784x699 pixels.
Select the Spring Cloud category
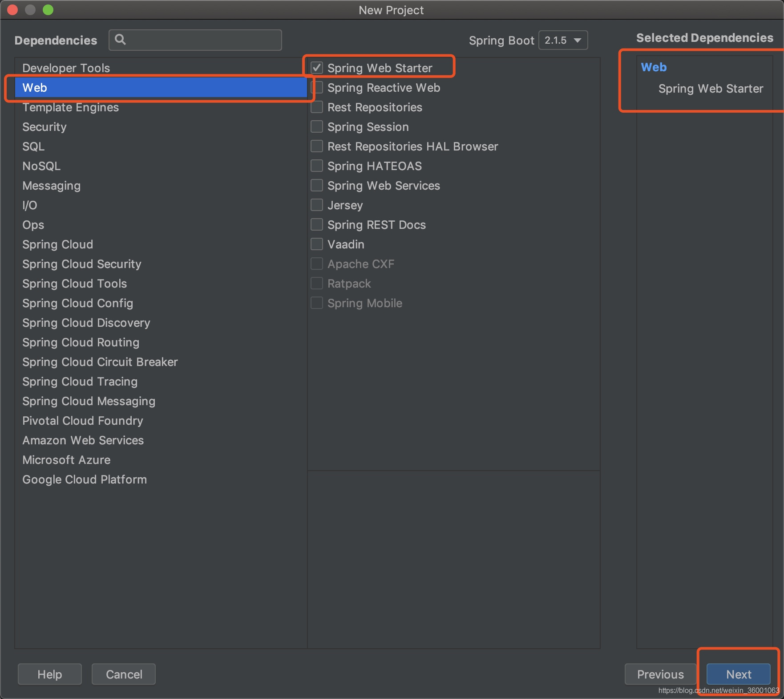(161, 244)
